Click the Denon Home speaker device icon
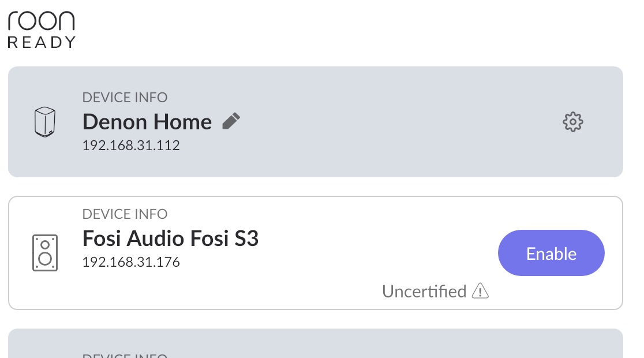Viewport: 644px width, 358px height. [x=44, y=121]
